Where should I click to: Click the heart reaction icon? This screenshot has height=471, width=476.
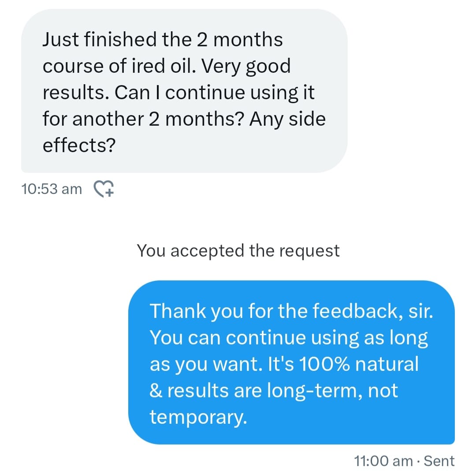point(104,189)
